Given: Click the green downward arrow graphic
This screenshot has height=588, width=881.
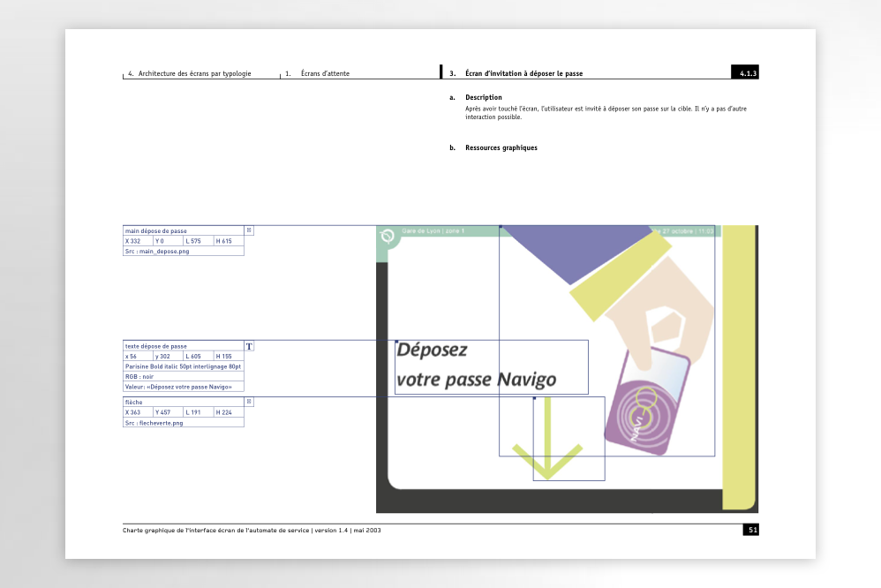Looking at the screenshot, I should [547, 439].
